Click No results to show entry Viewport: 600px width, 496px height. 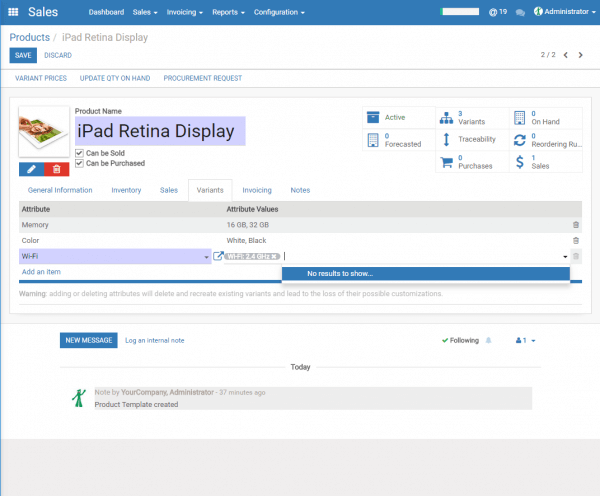coord(426,274)
